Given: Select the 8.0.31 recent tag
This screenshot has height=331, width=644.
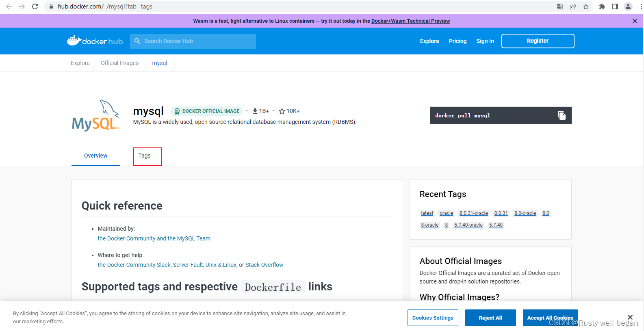Looking at the screenshot, I should [501, 213].
